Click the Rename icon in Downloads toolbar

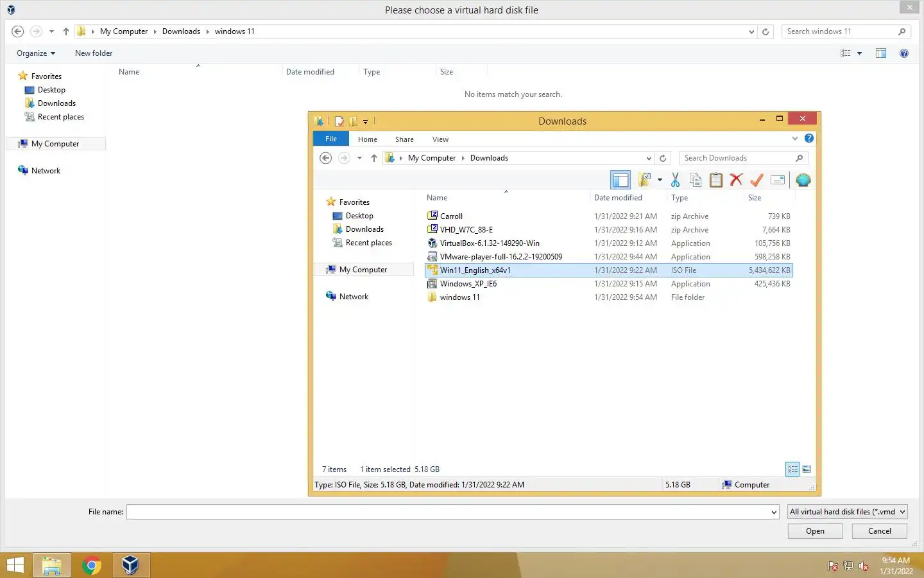coord(778,180)
